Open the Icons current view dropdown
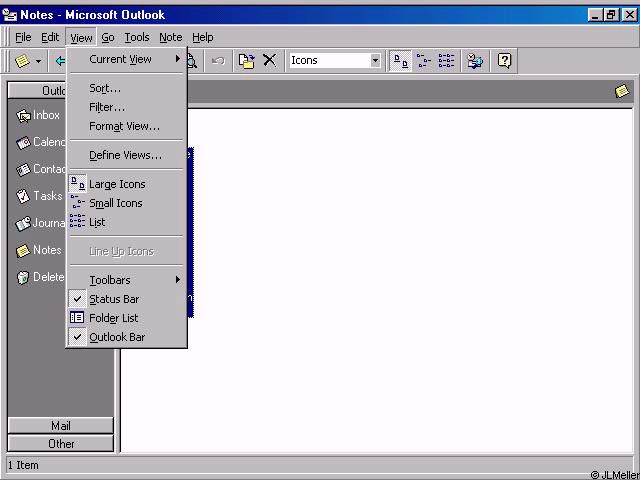This screenshot has height=480, width=640. point(375,61)
